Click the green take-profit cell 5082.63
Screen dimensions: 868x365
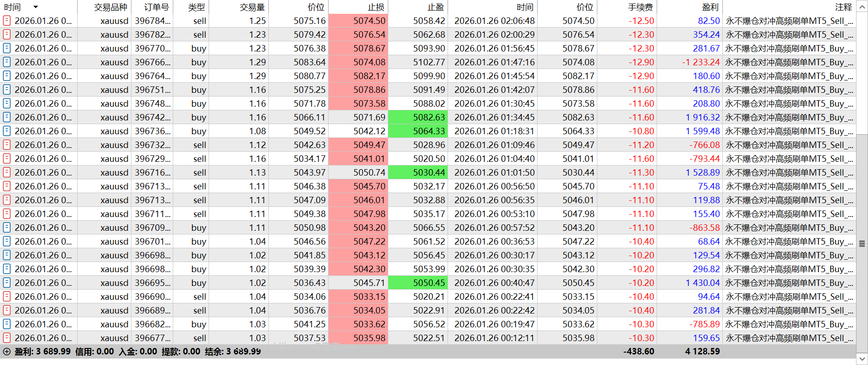pyautogui.click(x=418, y=117)
